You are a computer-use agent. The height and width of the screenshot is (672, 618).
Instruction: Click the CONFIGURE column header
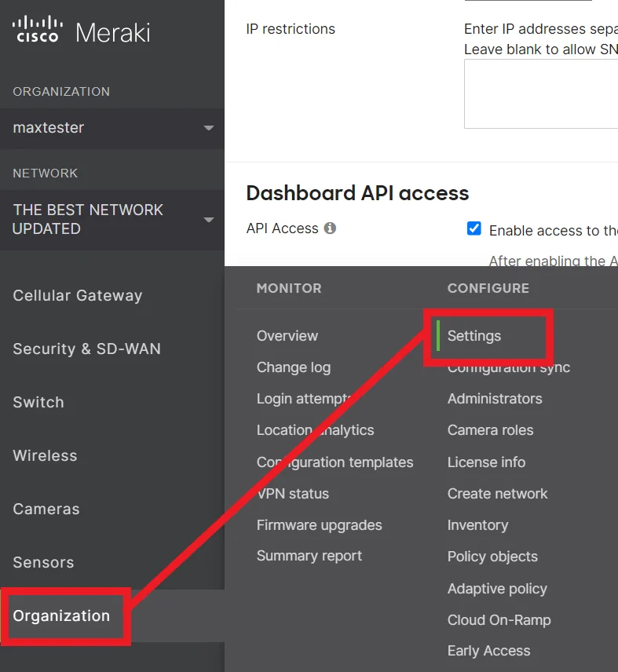pos(488,288)
